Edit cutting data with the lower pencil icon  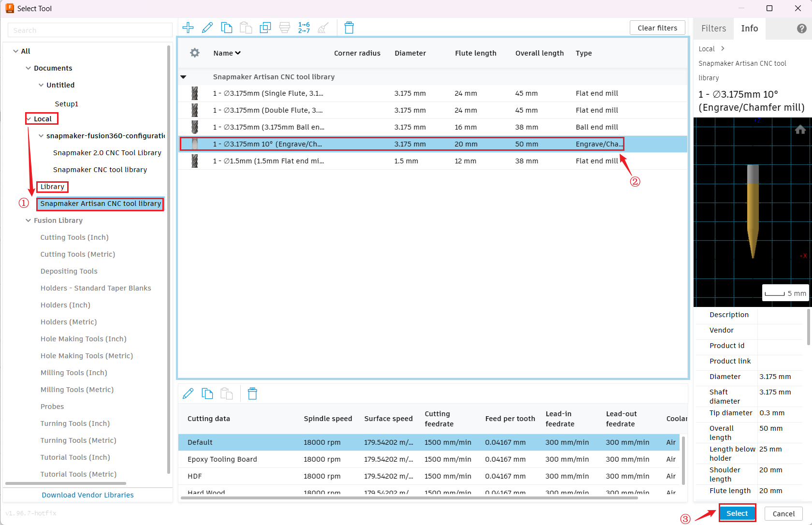pos(188,394)
